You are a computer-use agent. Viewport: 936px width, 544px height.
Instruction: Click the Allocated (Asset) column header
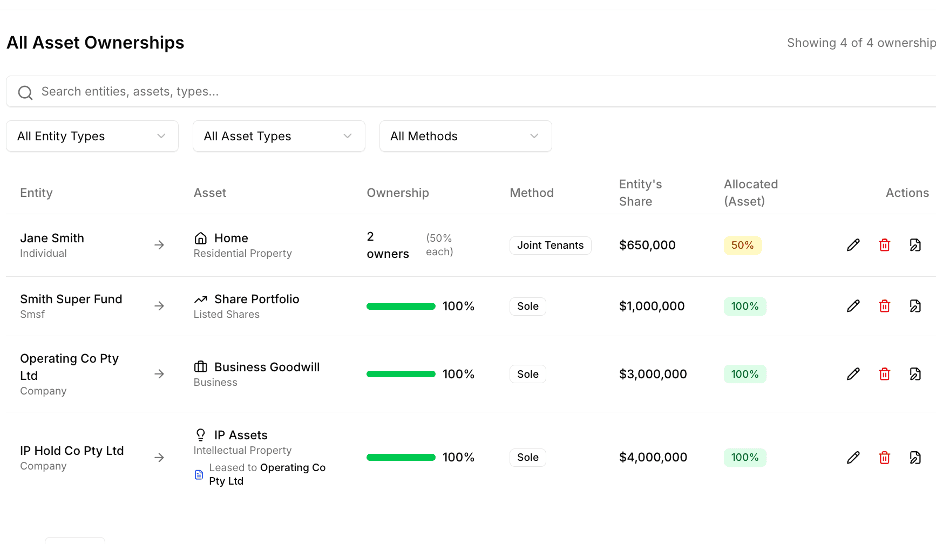751,192
